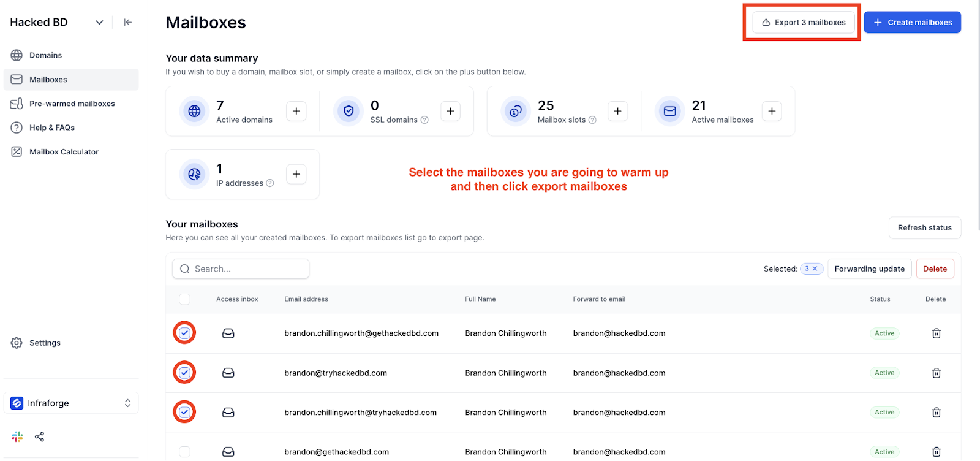This screenshot has height=461, width=980.
Task: Uncheck brandon.chillingworth@gethackedbd.com row checkbox
Action: tap(184, 333)
